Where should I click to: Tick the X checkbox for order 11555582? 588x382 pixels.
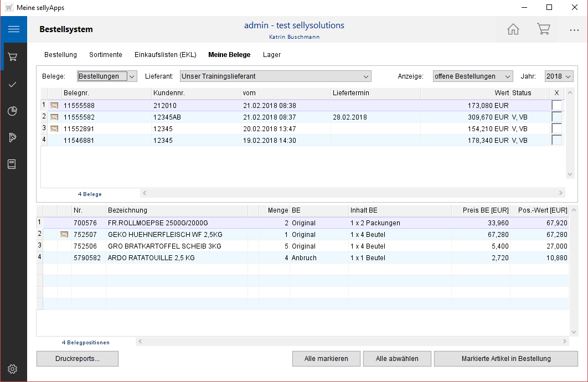[x=556, y=117]
